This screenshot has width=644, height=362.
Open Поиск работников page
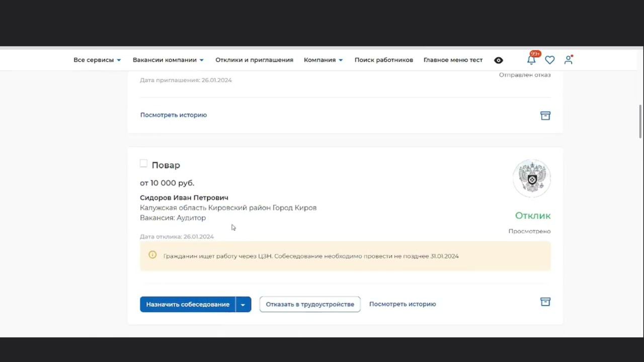coord(383,60)
